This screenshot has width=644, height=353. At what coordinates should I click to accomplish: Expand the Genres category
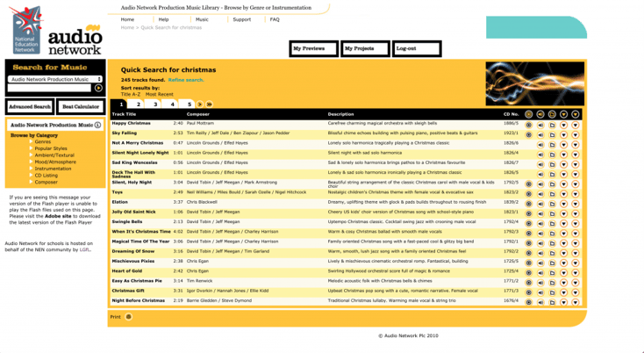43,141
